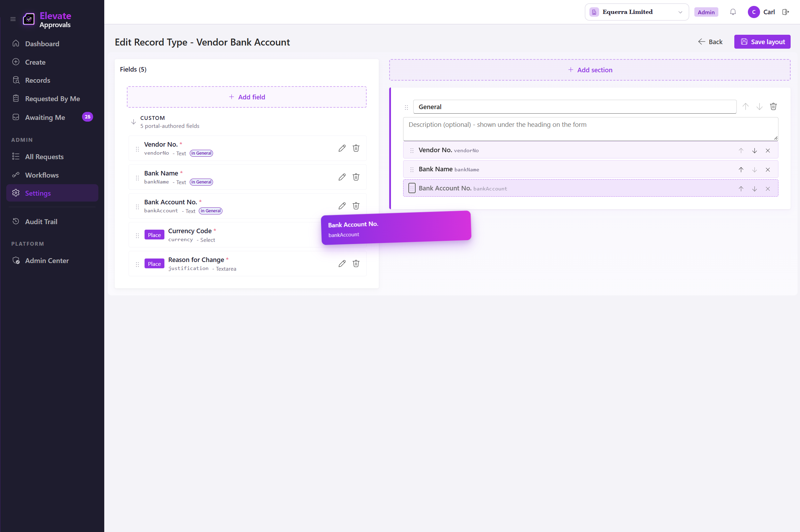
Task: Move Bank Account No. down in section
Action: point(754,189)
